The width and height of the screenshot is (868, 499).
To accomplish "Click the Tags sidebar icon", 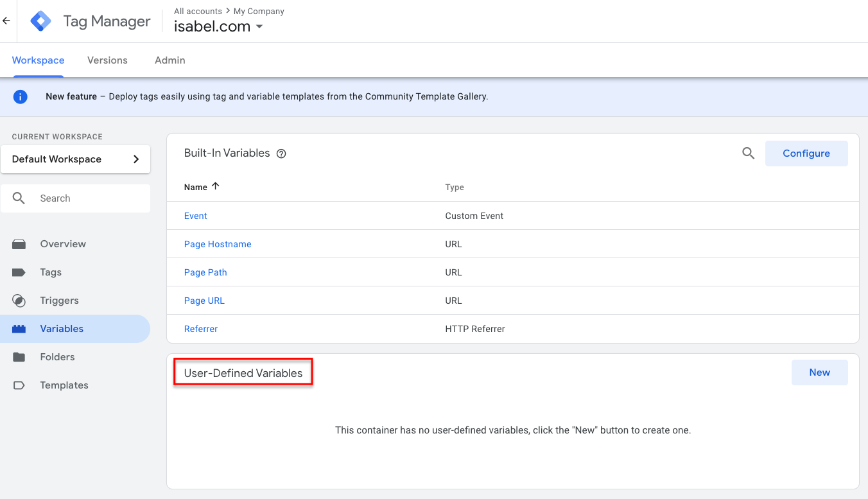I will pos(19,272).
